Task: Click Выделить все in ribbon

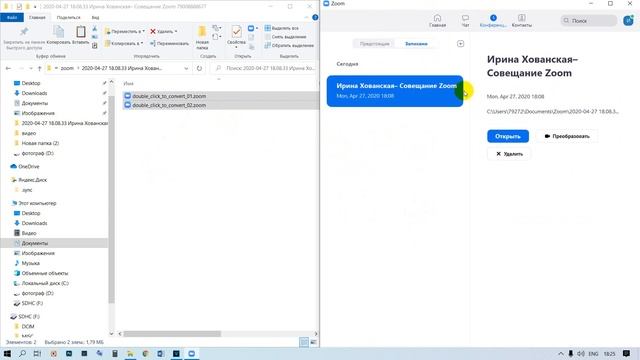Action: tap(282, 28)
